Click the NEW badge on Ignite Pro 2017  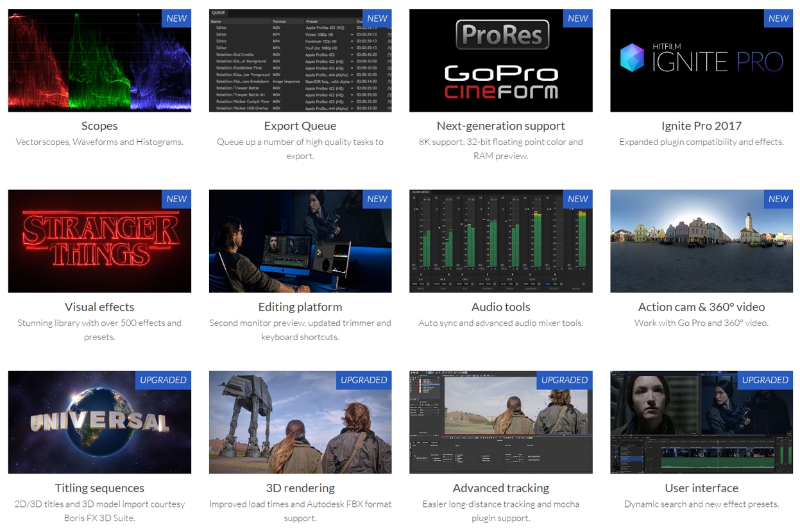(x=779, y=19)
